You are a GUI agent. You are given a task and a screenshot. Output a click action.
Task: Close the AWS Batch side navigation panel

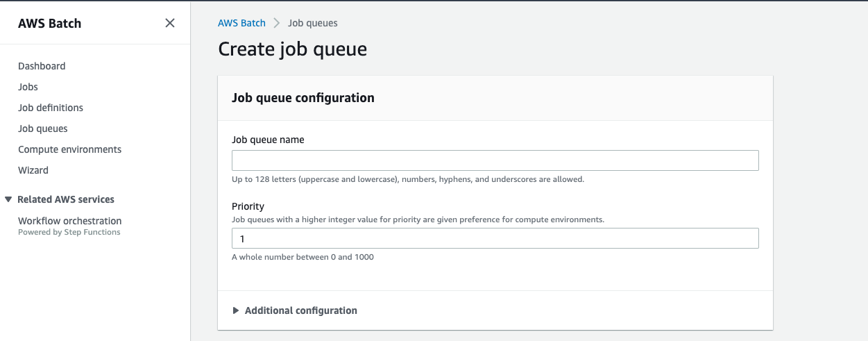[x=170, y=23]
